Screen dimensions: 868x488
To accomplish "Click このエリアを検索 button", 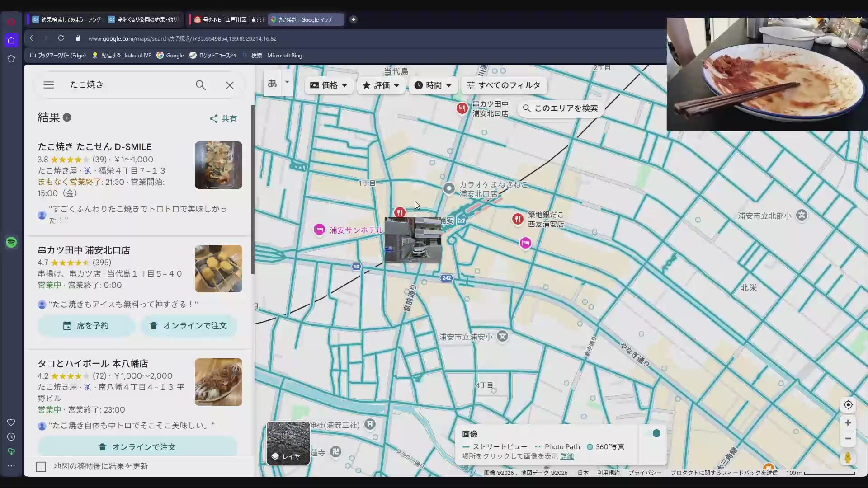I will coord(560,108).
